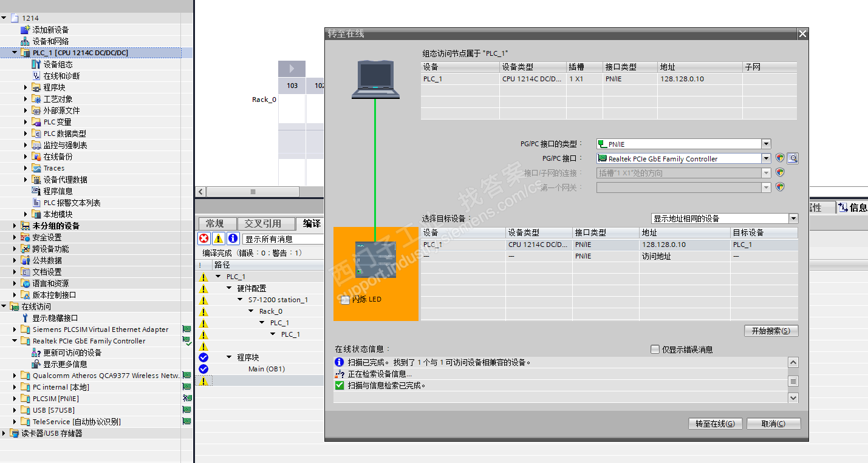Click the 转至在线 button
868x463 pixels.
click(x=716, y=424)
